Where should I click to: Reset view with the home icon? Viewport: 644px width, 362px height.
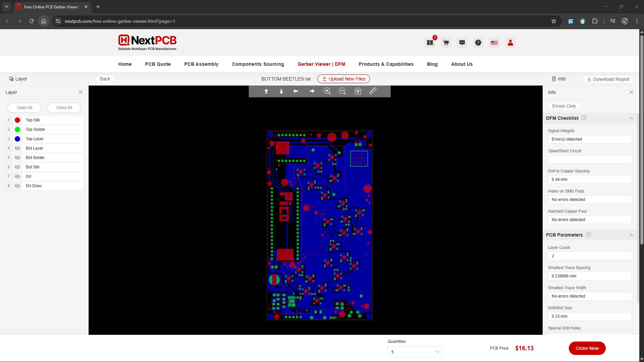[x=358, y=91]
